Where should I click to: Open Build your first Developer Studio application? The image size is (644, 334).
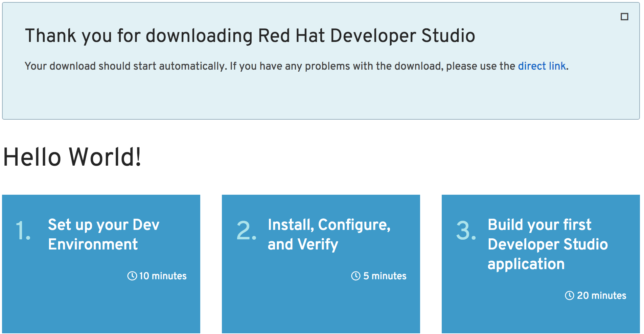(x=541, y=264)
